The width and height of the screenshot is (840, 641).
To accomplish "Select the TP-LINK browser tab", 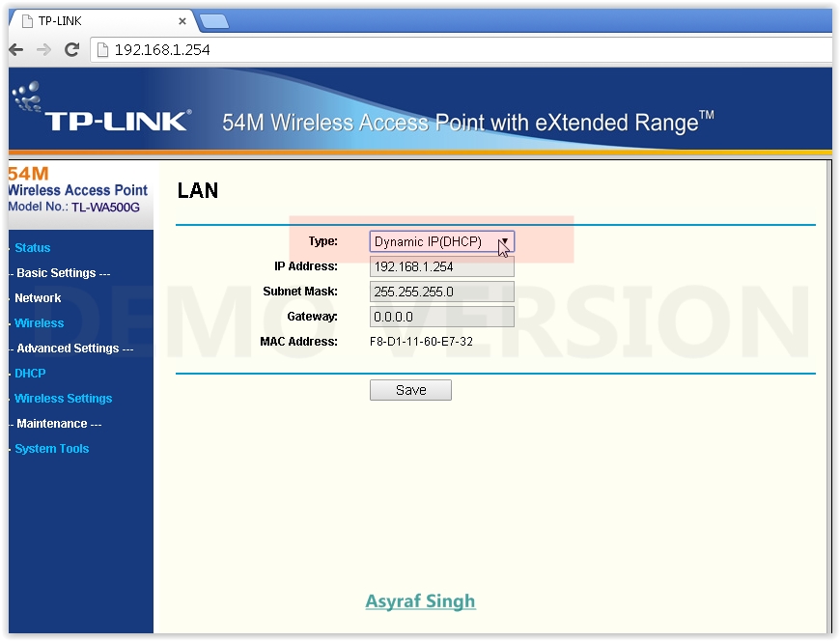I will click(x=101, y=21).
